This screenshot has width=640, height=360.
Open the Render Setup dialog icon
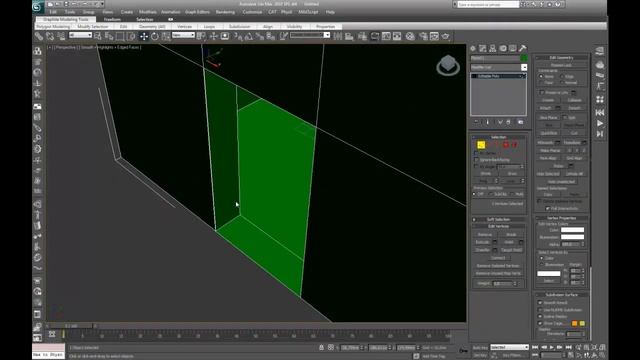click(423, 36)
